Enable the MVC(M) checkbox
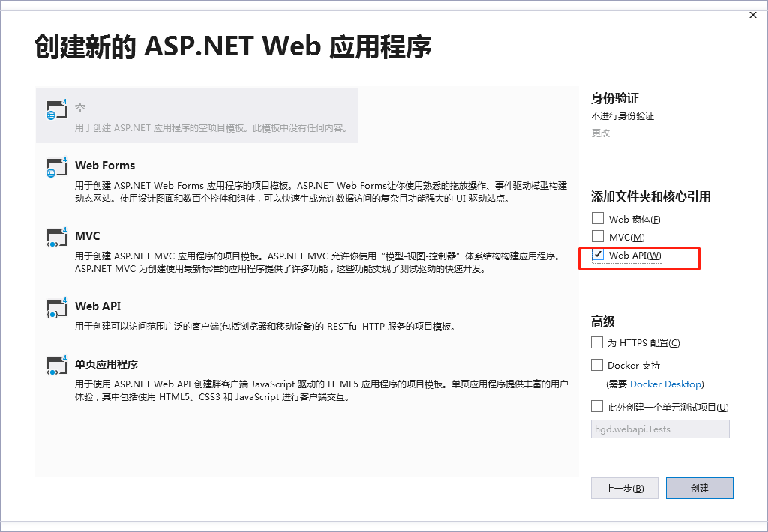768x532 pixels. pyautogui.click(x=598, y=236)
